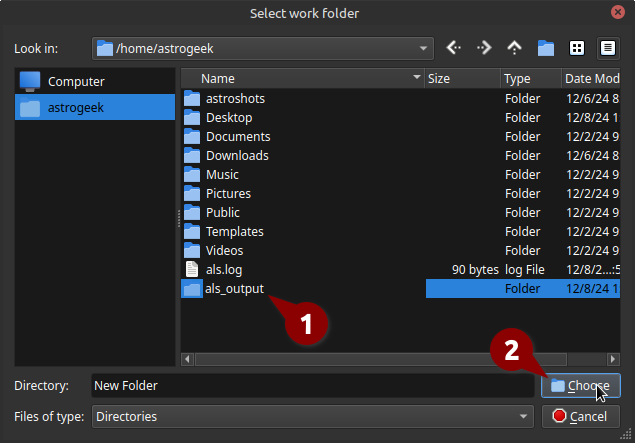Select the Pictures folder
The width and height of the screenshot is (635, 443).
point(400,194)
